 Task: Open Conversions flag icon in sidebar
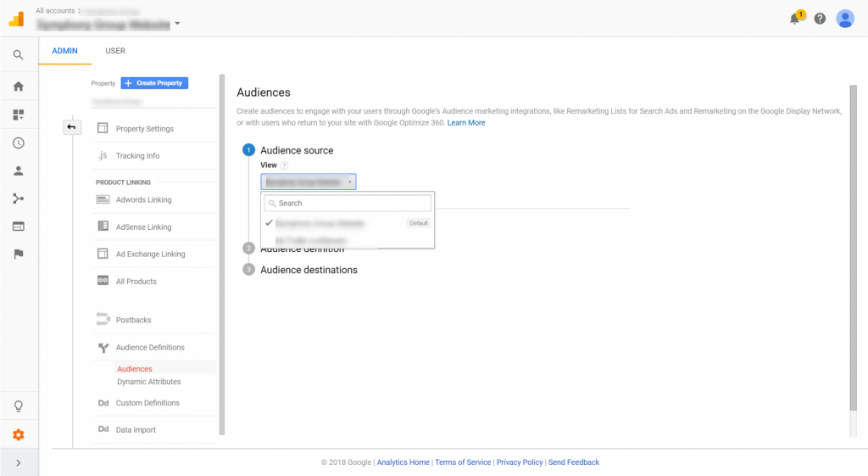point(18,254)
